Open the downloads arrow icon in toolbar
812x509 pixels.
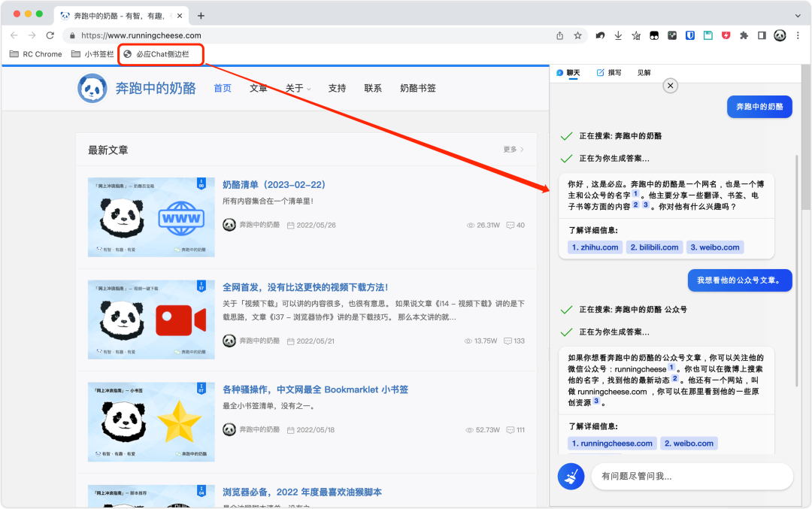(x=618, y=35)
